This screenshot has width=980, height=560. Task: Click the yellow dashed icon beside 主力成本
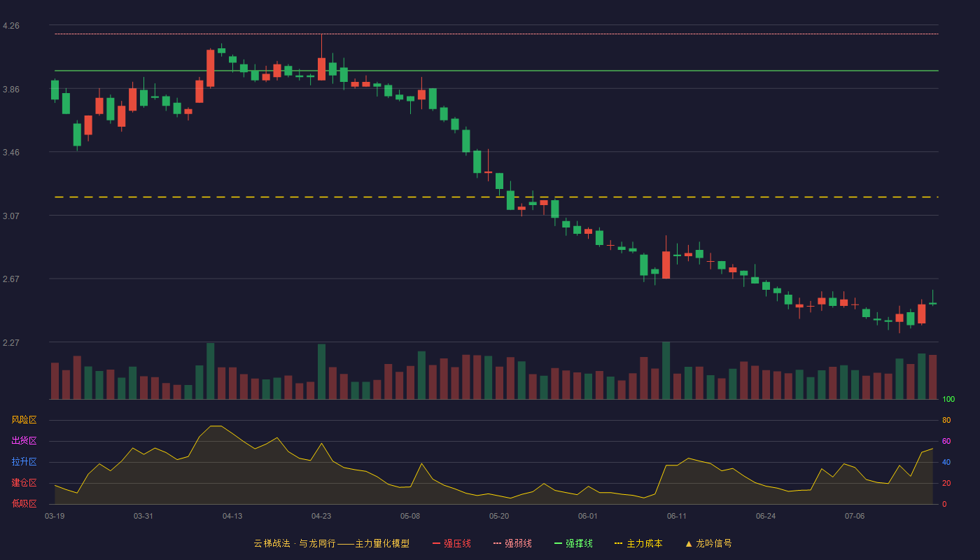point(618,543)
